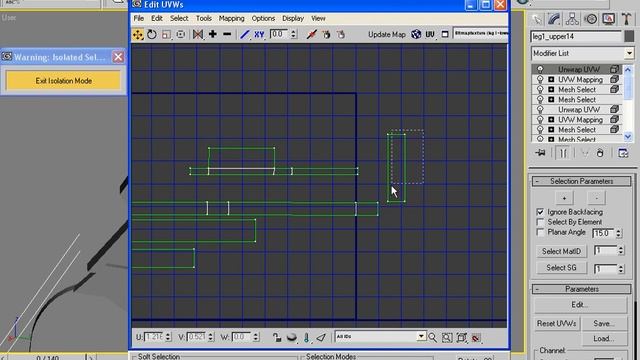Select the Move tool in Edit UVWs
Screen dimensions: 640x360
click(138, 35)
